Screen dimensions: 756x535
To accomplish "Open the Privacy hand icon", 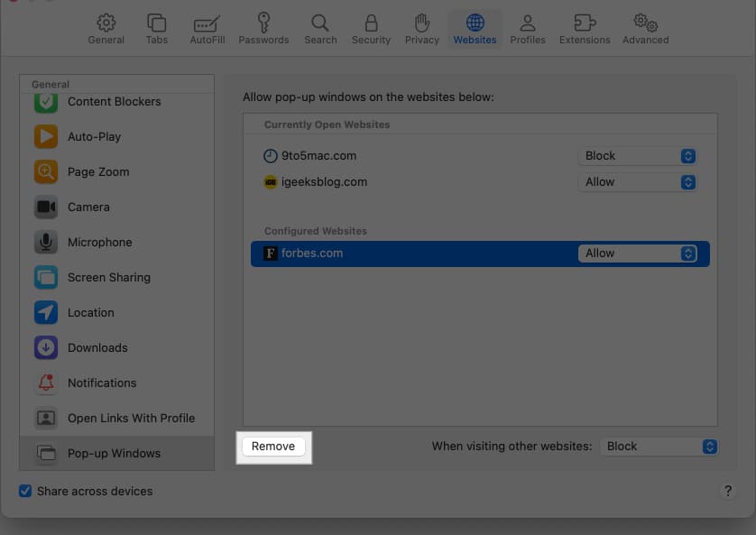I will (422, 23).
